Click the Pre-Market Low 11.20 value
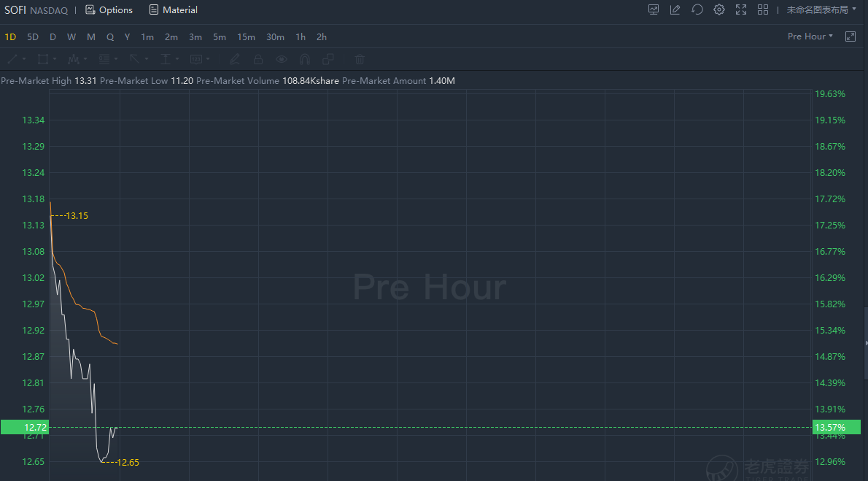The width and height of the screenshot is (868, 481). click(x=182, y=81)
